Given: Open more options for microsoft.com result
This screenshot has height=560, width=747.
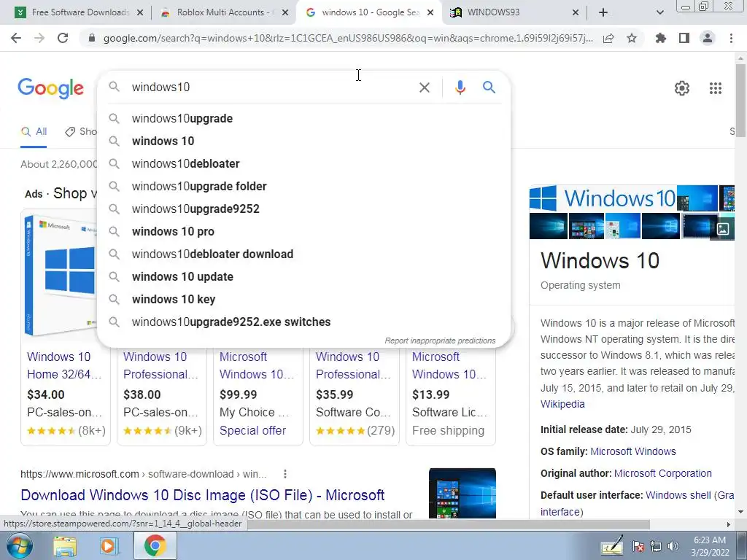Looking at the screenshot, I should pyautogui.click(x=285, y=474).
